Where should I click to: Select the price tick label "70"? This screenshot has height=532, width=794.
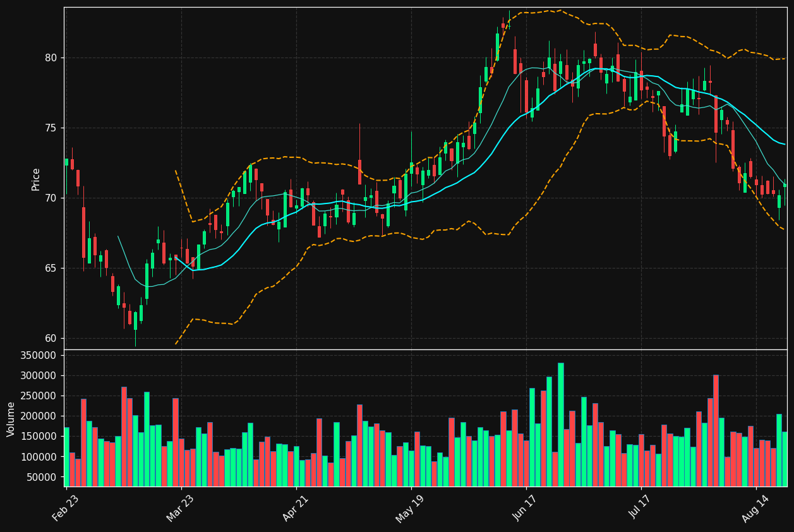click(x=51, y=198)
